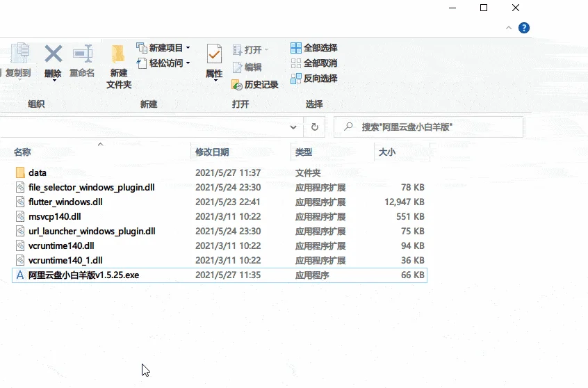Sort by the 大小 (size) column header
The height and width of the screenshot is (388, 588).
click(387, 152)
